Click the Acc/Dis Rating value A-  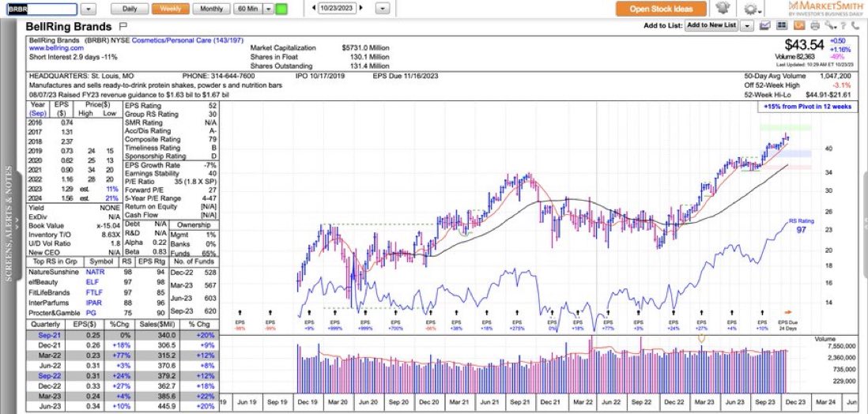tap(213, 131)
